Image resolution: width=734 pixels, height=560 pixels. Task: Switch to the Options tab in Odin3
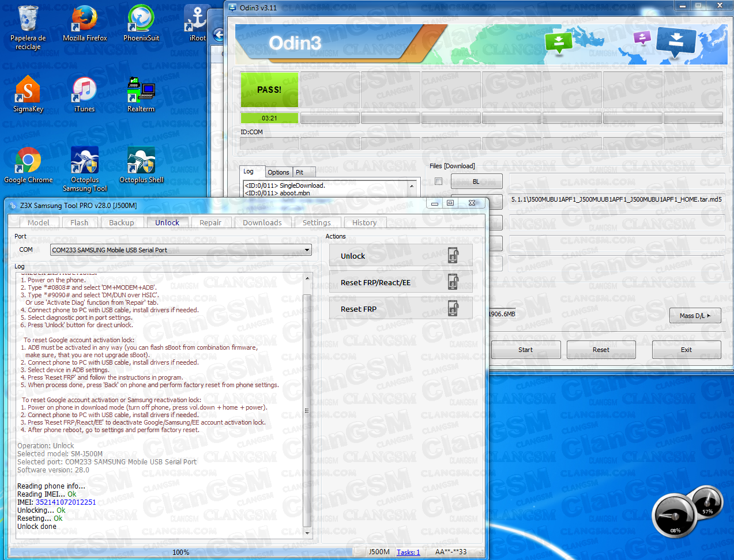coord(278,172)
